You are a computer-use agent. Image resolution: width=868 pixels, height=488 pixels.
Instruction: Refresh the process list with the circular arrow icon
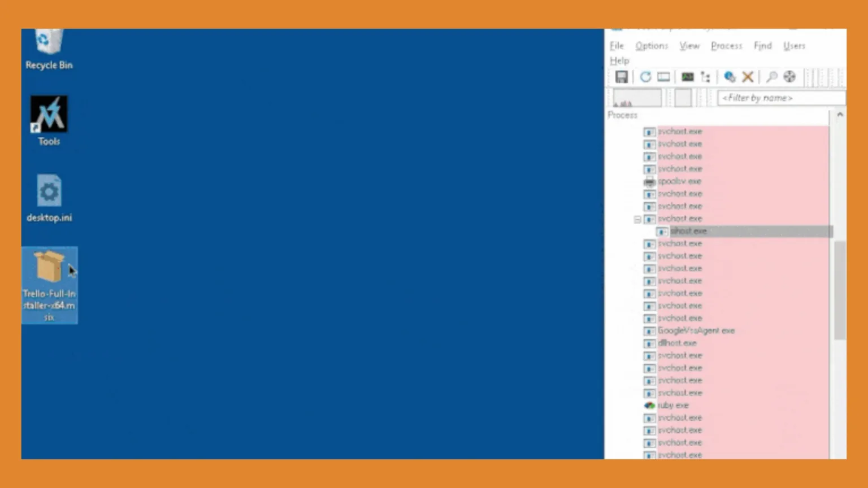coord(646,77)
